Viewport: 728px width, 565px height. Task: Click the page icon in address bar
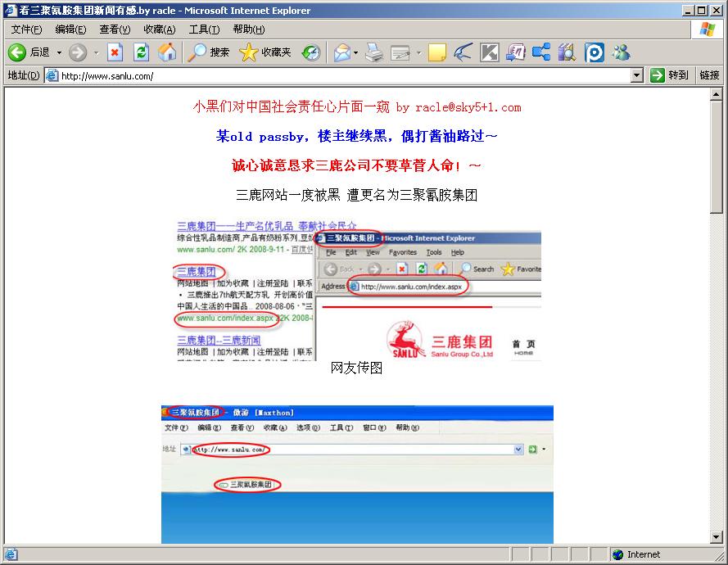pyautogui.click(x=52, y=75)
